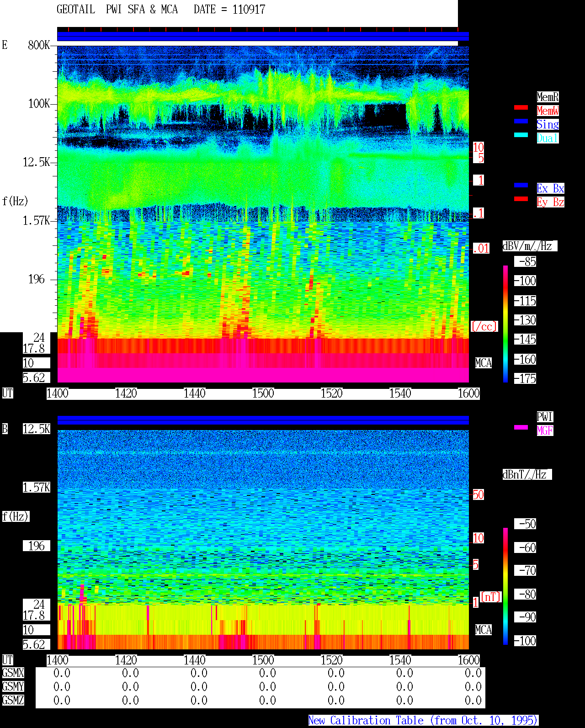Image resolution: width=585 pixels, height=728 pixels.
Task: Click the red MemW legend swatch
Action: 521,107
